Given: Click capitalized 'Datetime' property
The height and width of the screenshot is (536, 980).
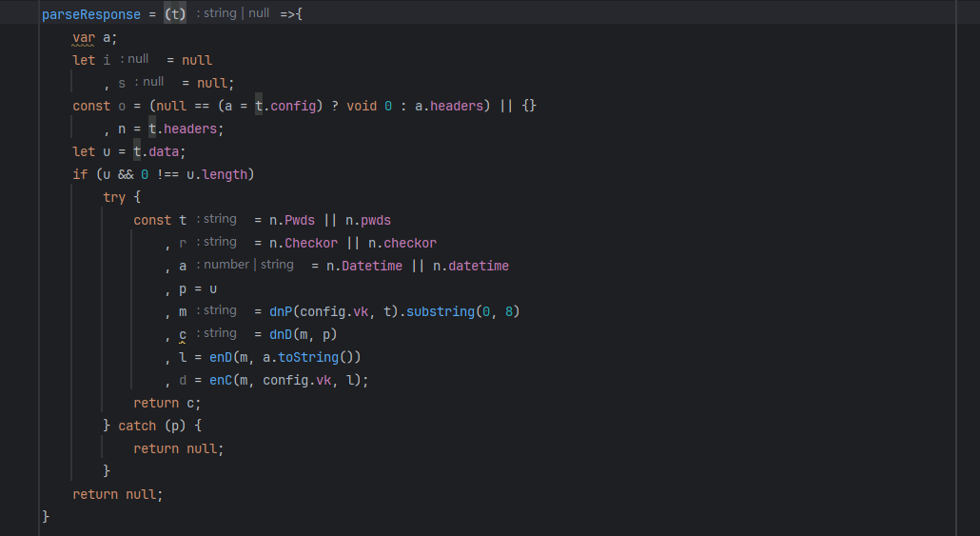Looking at the screenshot, I should coord(372,266).
